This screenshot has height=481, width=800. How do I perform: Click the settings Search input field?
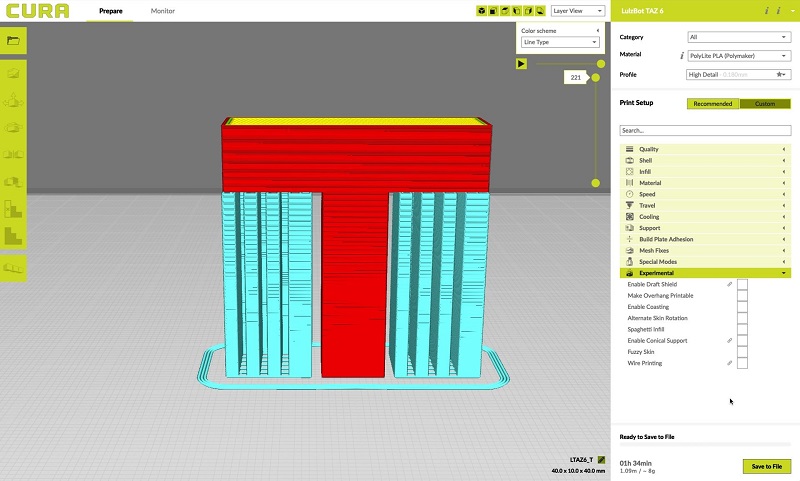(704, 130)
